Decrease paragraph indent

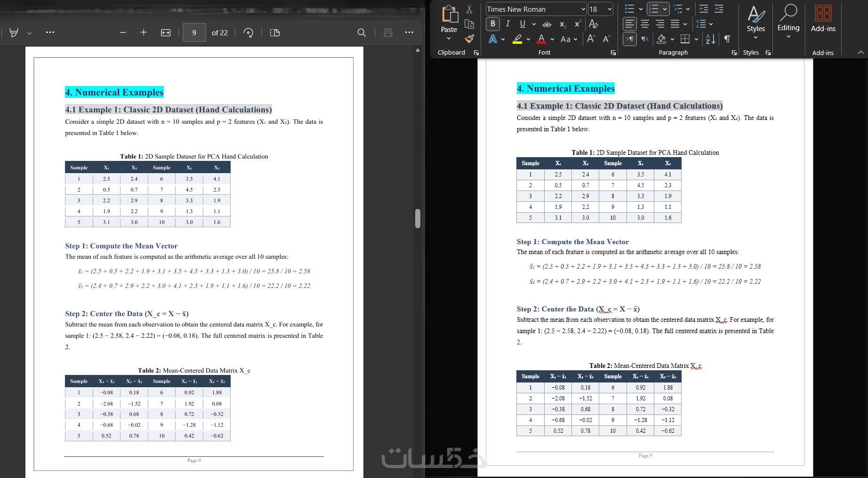tap(704, 9)
